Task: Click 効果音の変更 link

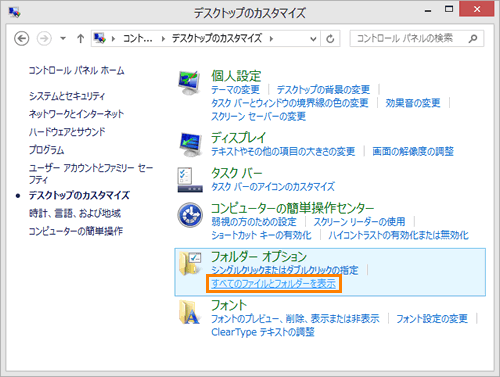Action: pos(413,103)
